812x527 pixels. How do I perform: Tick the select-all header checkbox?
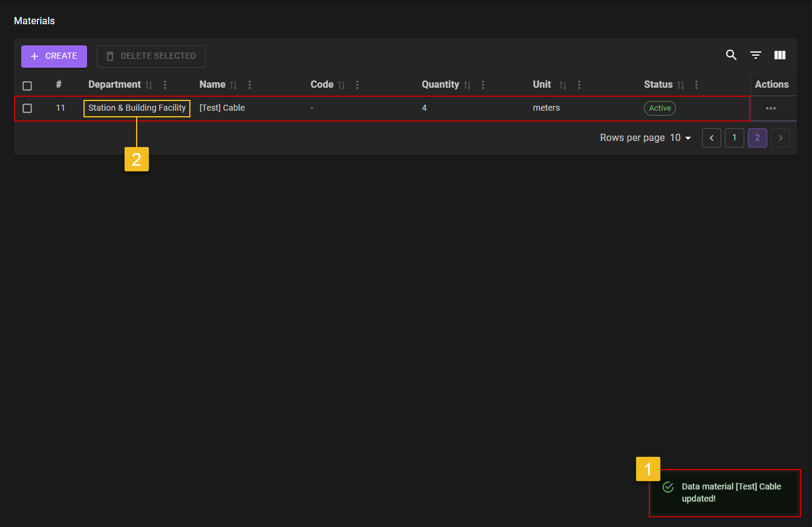click(x=27, y=85)
